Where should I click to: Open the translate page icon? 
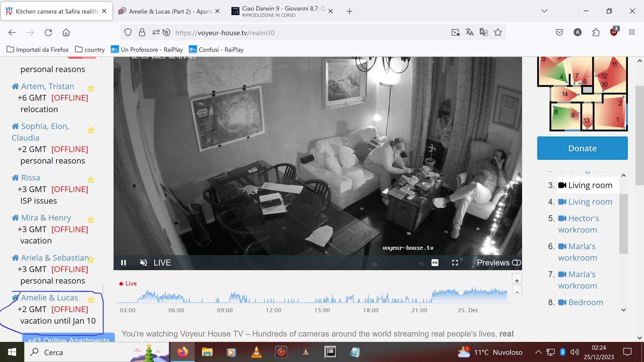(x=470, y=33)
